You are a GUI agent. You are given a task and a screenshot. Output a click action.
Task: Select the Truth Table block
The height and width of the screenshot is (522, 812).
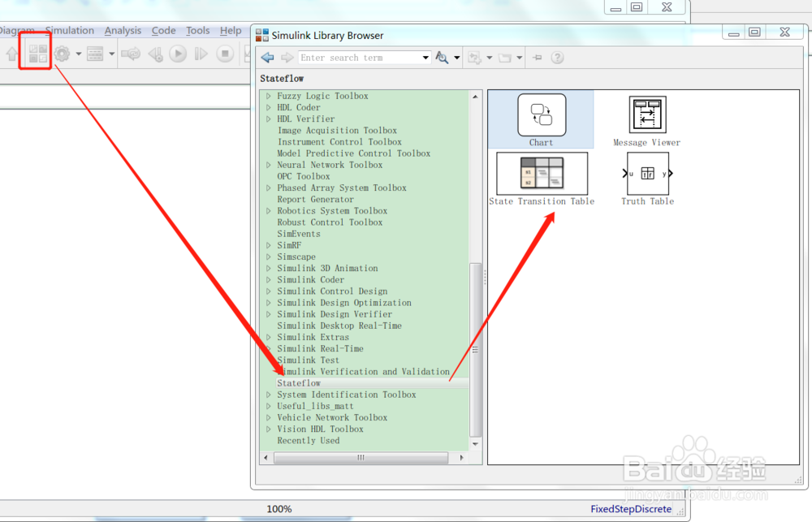648,179
